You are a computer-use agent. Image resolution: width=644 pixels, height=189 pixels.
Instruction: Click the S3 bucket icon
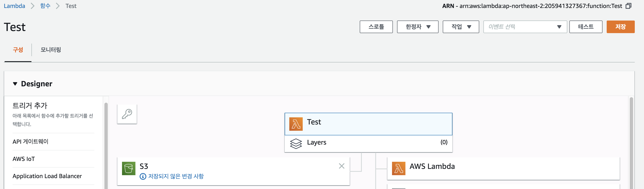pyautogui.click(x=129, y=168)
